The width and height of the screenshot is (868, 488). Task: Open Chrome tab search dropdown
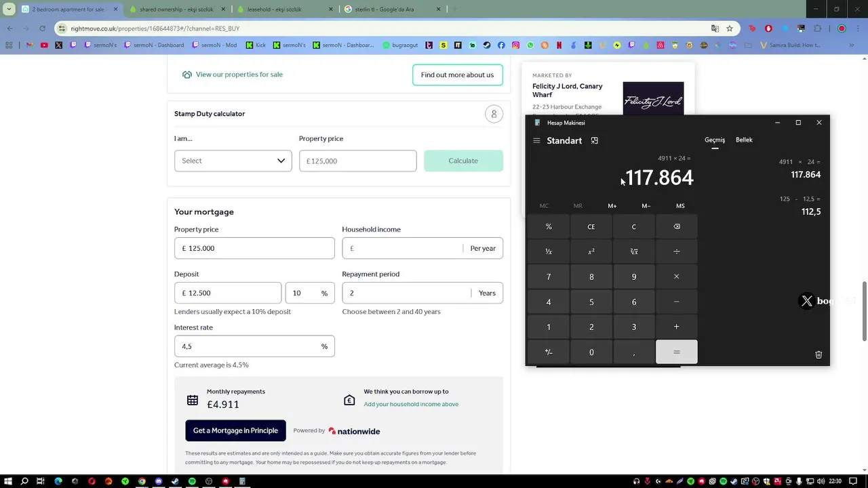point(9,9)
